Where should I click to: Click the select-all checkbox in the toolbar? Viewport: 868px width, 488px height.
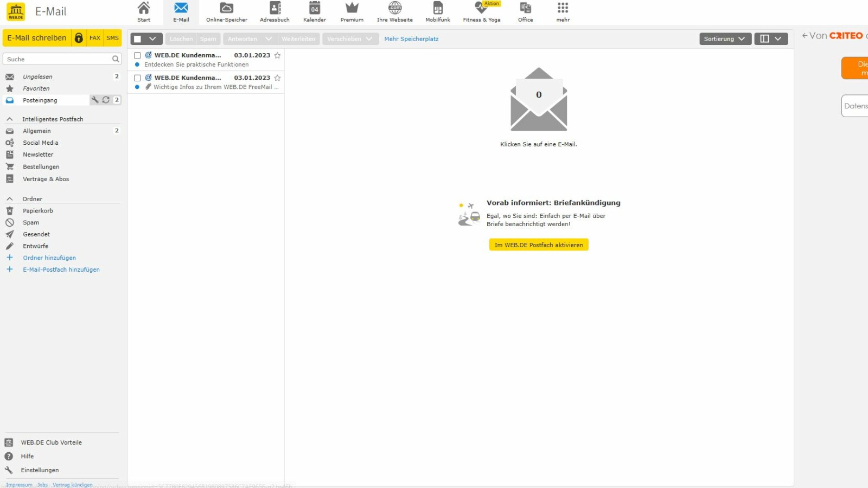tap(139, 38)
